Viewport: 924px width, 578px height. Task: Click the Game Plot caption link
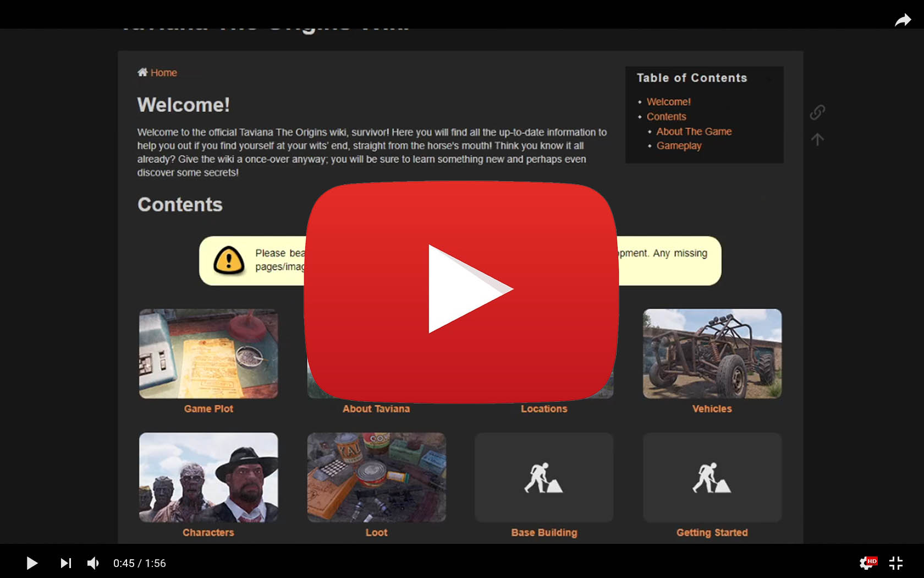point(208,408)
